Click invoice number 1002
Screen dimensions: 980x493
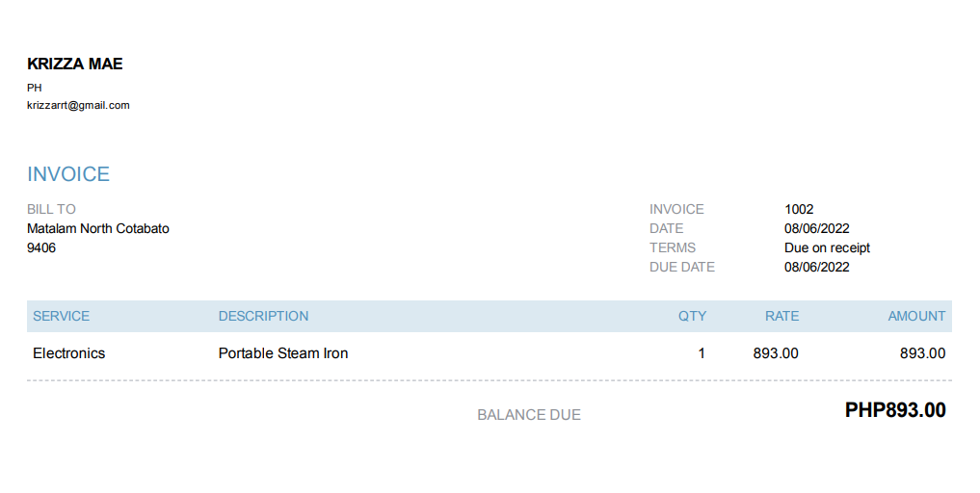coord(799,209)
